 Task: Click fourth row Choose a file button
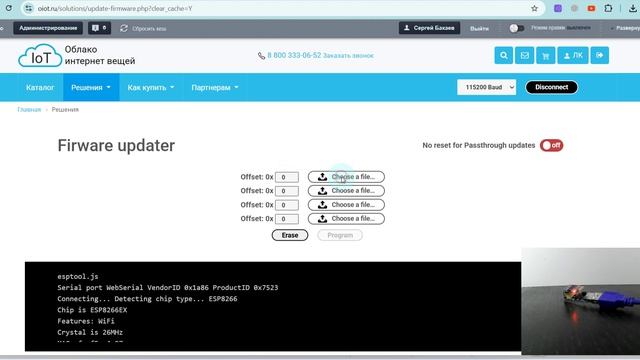pos(346,218)
